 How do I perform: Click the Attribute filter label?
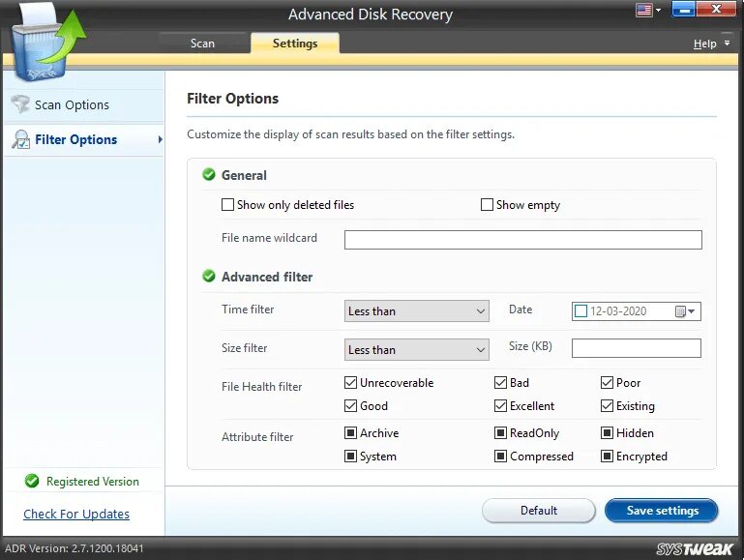[257, 437]
